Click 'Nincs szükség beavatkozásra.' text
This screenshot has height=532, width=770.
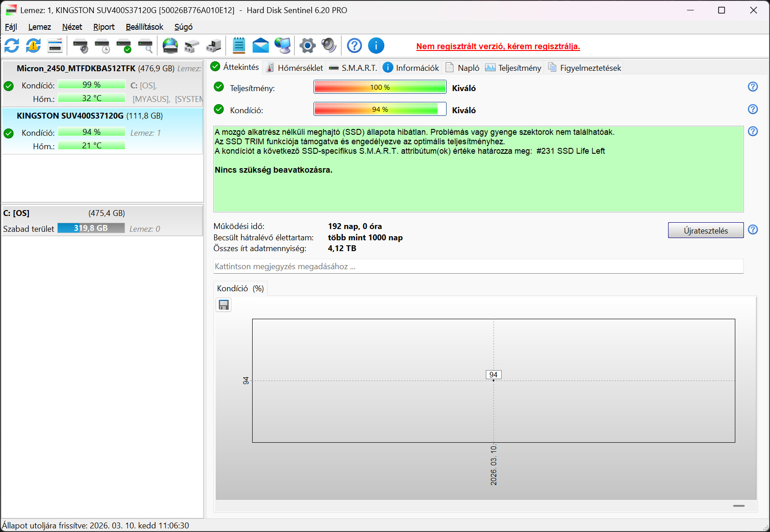tap(273, 170)
